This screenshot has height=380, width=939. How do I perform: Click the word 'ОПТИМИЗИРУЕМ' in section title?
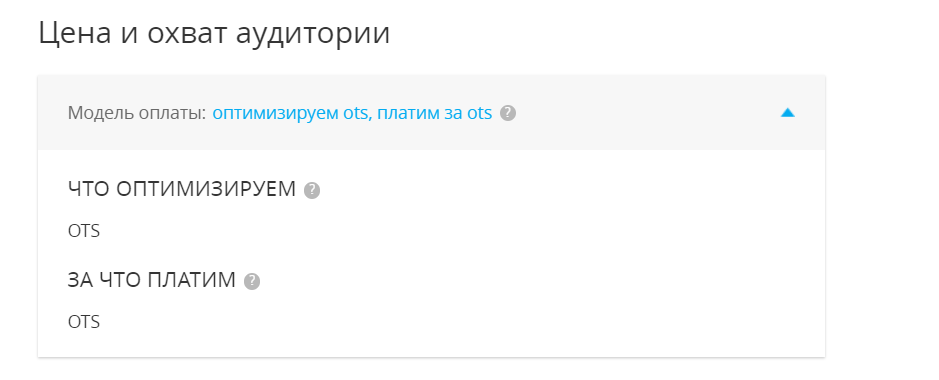[x=206, y=189]
